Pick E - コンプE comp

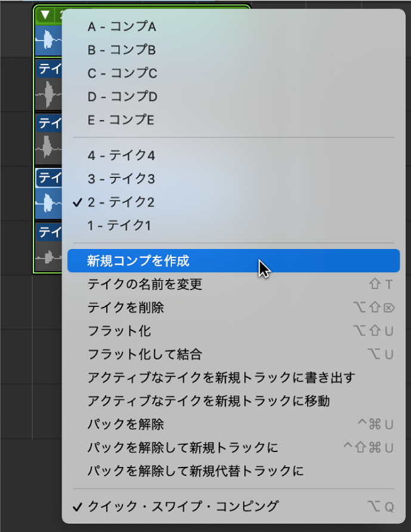tap(233, 120)
